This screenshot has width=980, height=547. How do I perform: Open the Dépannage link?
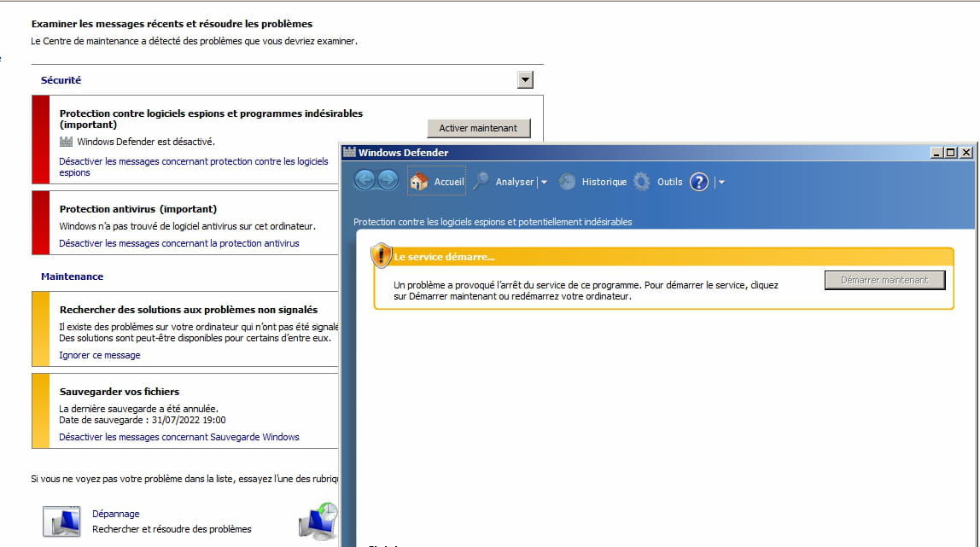(115, 513)
